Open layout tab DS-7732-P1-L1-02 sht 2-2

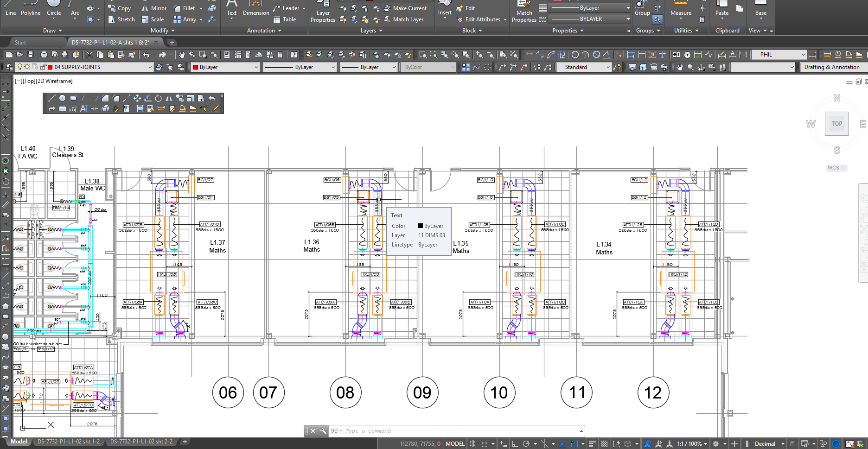(x=141, y=442)
